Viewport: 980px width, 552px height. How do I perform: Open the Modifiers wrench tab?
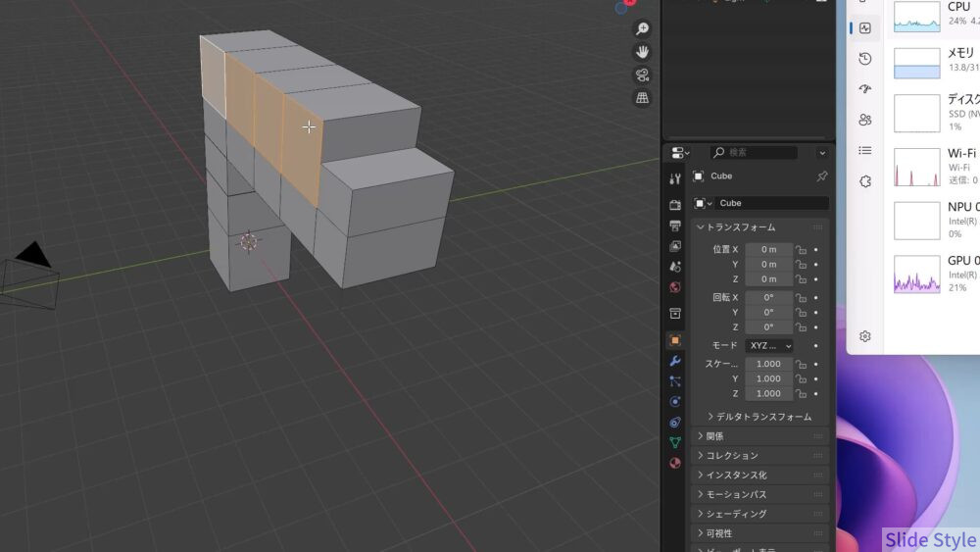pyautogui.click(x=675, y=361)
